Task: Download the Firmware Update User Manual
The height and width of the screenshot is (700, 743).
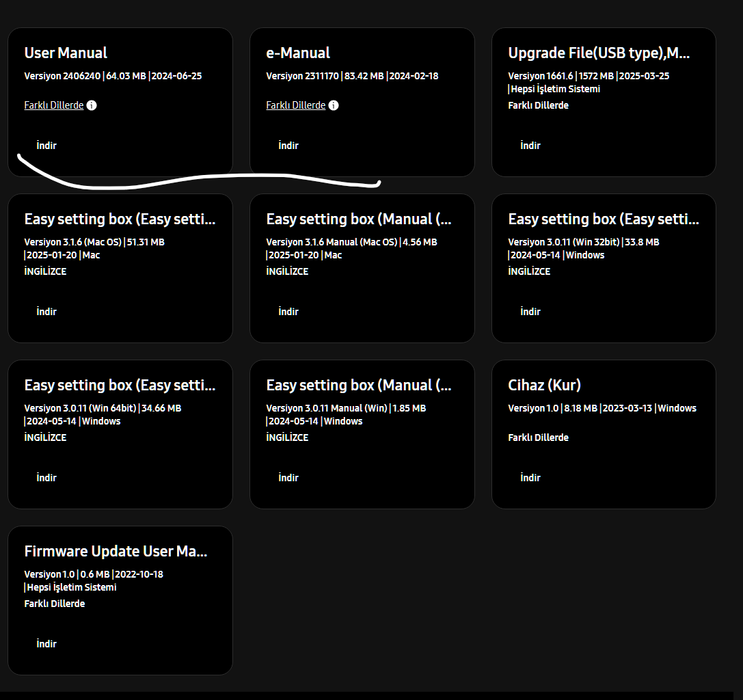Action: (x=46, y=643)
